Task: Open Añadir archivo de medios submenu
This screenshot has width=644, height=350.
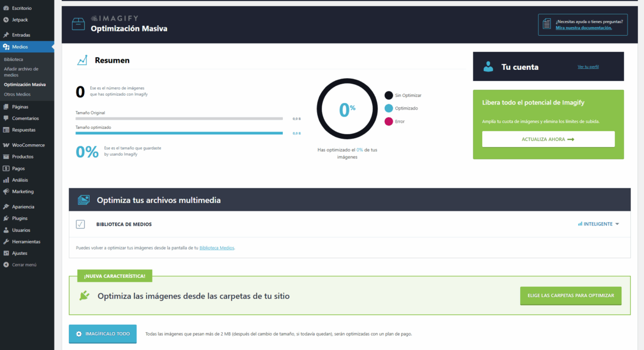Action: pos(21,72)
